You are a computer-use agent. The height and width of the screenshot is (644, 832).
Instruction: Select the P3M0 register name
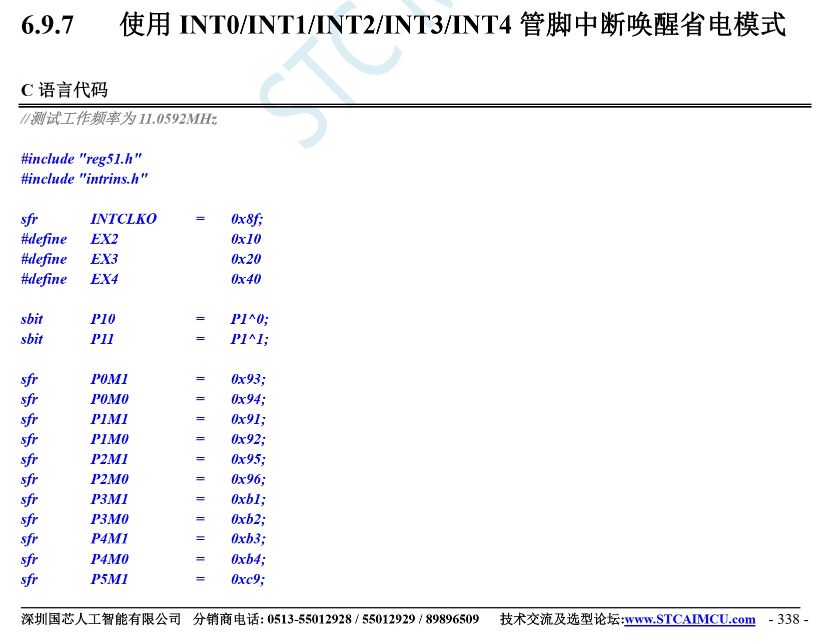pyautogui.click(x=110, y=519)
